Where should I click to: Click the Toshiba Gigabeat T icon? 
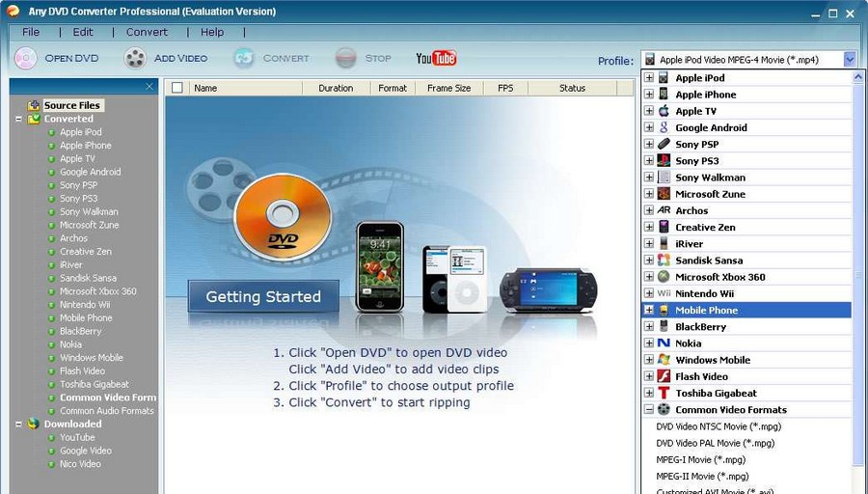coord(664,394)
